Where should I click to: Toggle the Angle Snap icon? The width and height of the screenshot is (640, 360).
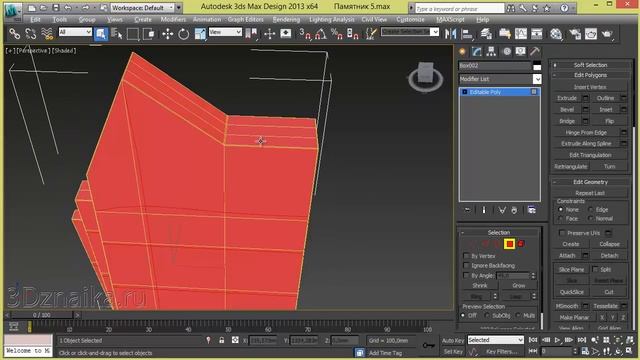click(x=321, y=34)
